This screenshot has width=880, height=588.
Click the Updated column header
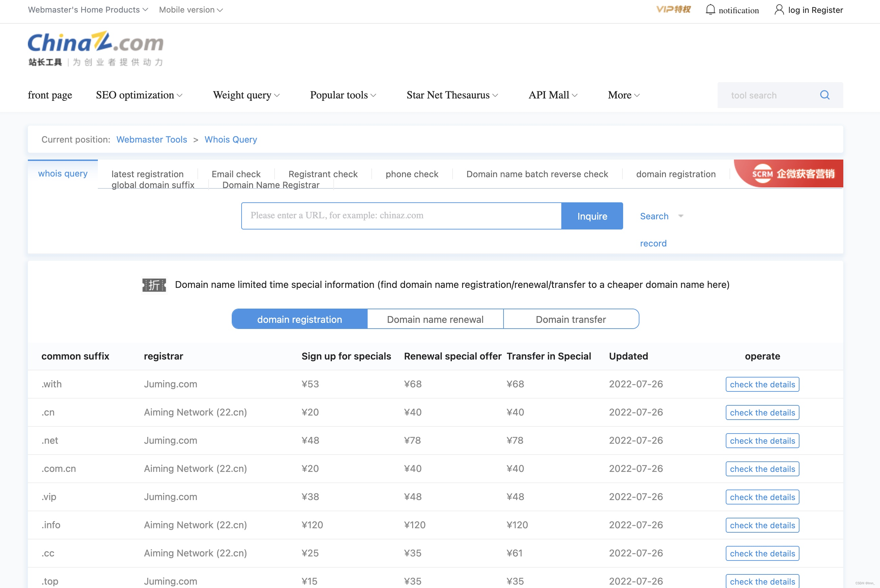628,356
